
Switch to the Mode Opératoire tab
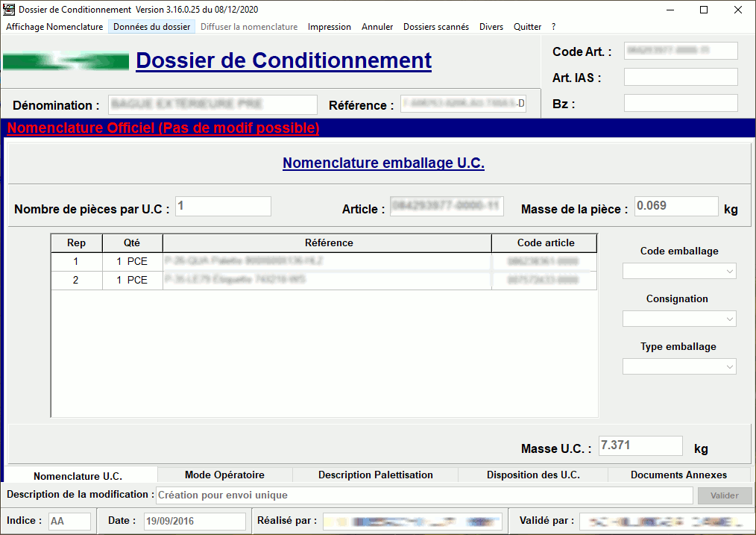point(224,474)
